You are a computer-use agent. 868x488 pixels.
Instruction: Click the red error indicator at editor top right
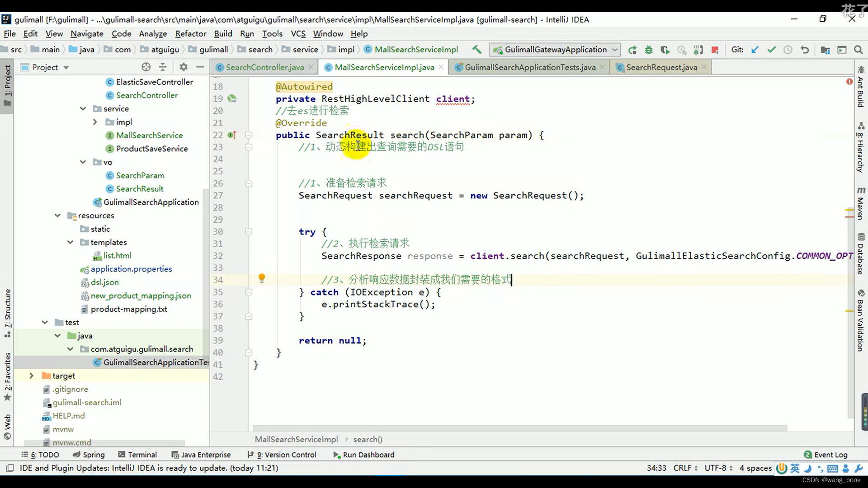coord(849,82)
